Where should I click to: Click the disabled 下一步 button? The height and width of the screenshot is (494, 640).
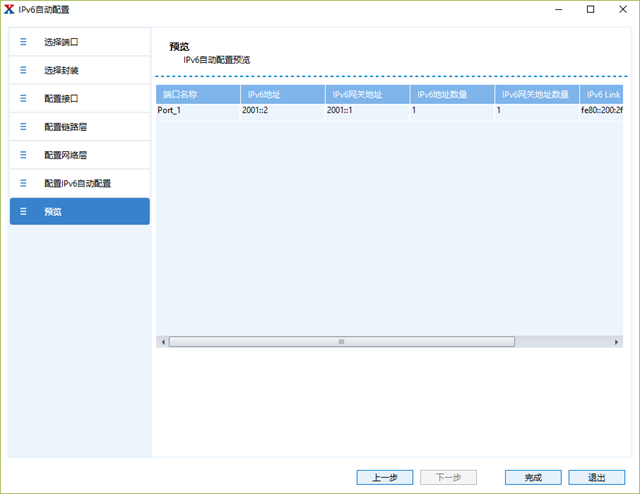click(448, 477)
